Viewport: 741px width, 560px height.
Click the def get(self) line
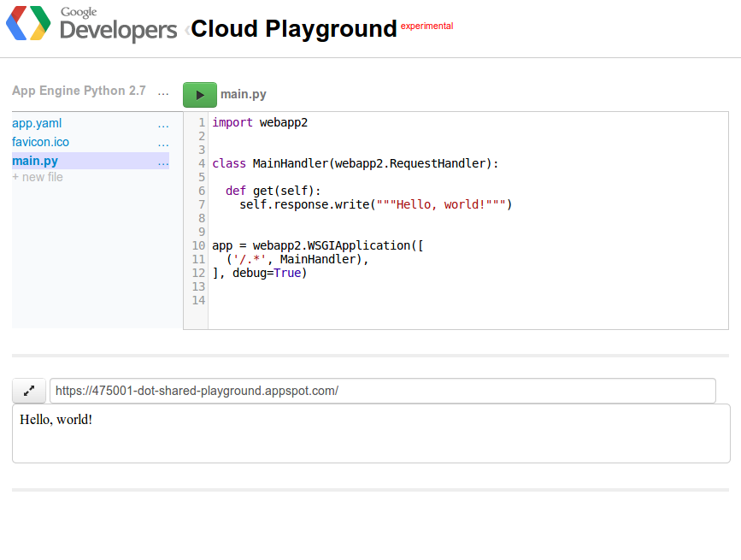(273, 192)
